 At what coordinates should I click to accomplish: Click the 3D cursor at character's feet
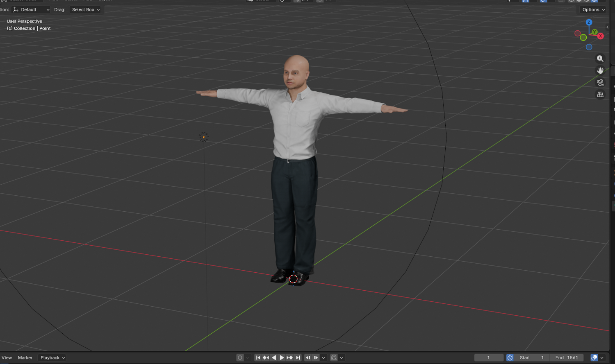[294, 279]
